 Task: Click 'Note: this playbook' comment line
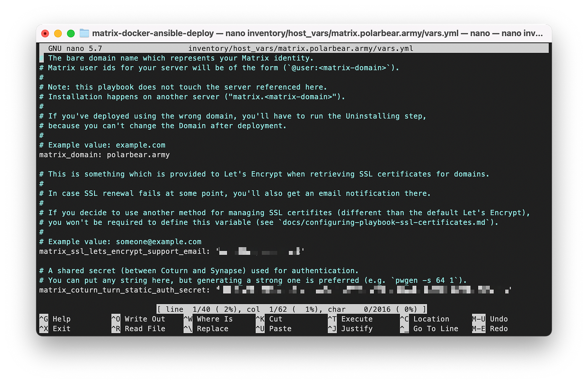coord(183,87)
